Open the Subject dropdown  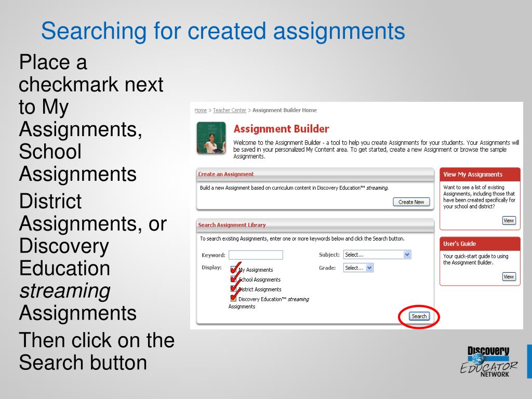coord(377,255)
